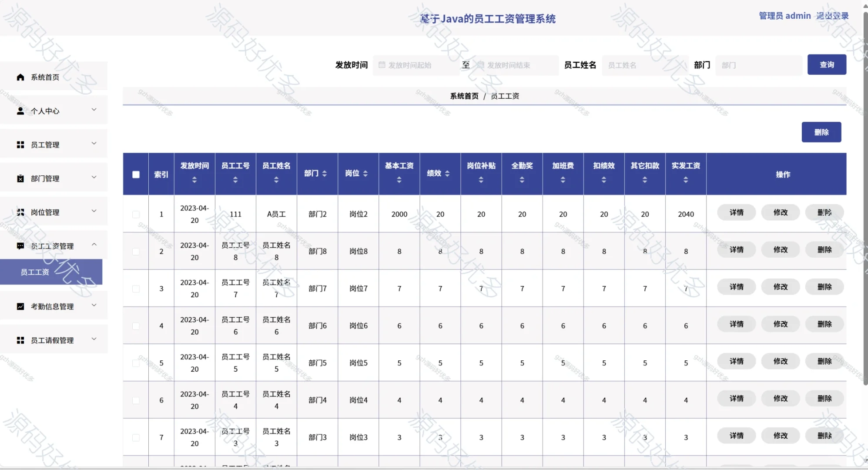Select the 员工工资管理 chat icon
Screen dimensions: 868x470
[x=20, y=246]
